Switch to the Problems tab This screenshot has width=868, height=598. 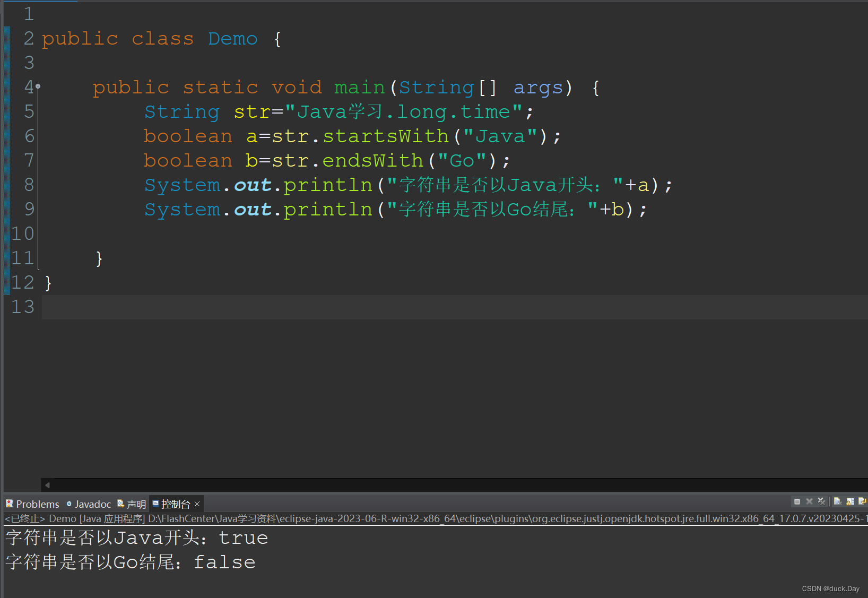37,504
